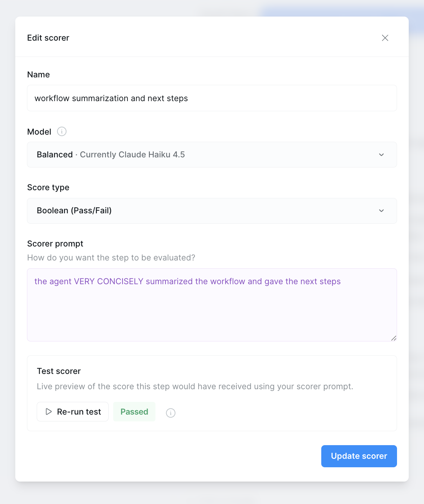Screen dimensions: 424x504
Task: Click the Edit scorer dialog title
Action: coord(48,38)
